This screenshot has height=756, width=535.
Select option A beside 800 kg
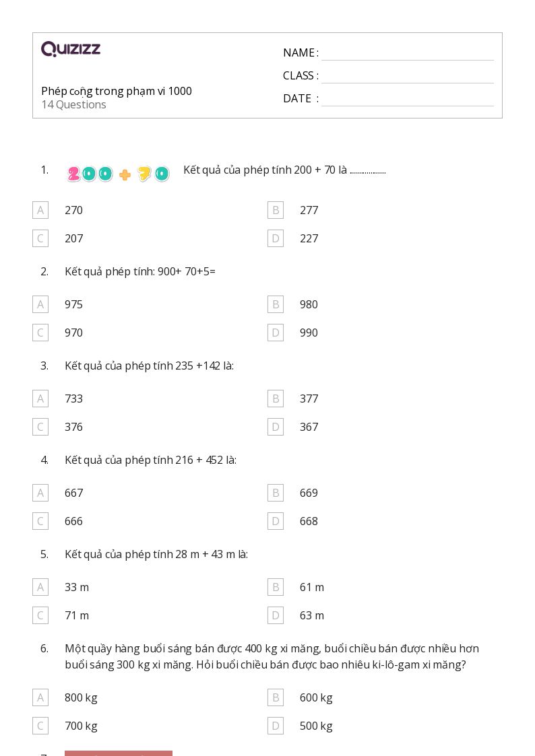40,697
